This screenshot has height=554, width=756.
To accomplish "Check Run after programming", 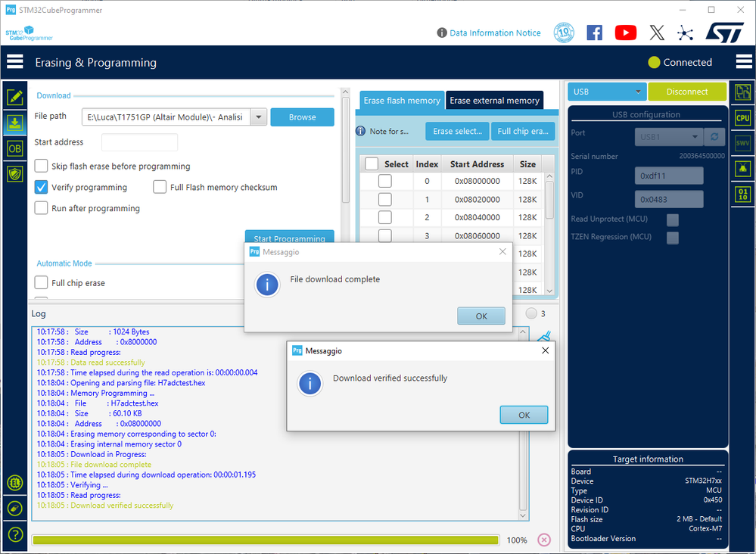I will click(42, 208).
